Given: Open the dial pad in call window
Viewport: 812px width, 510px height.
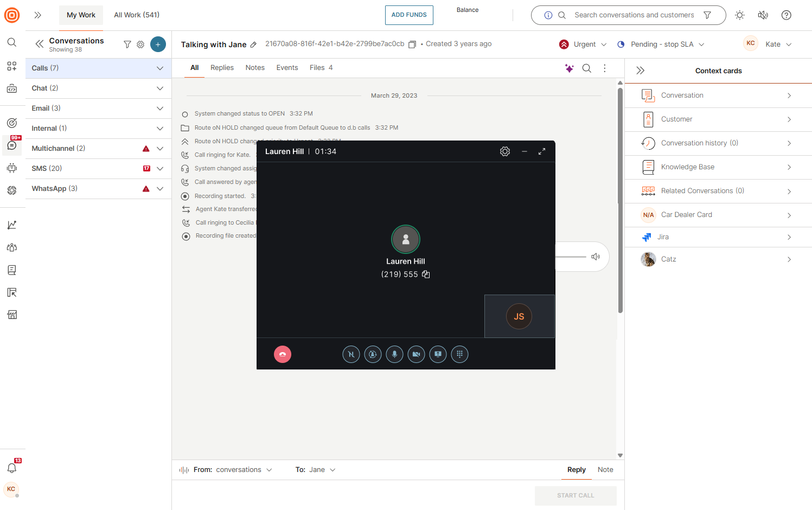Looking at the screenshot, I should 459,354.
